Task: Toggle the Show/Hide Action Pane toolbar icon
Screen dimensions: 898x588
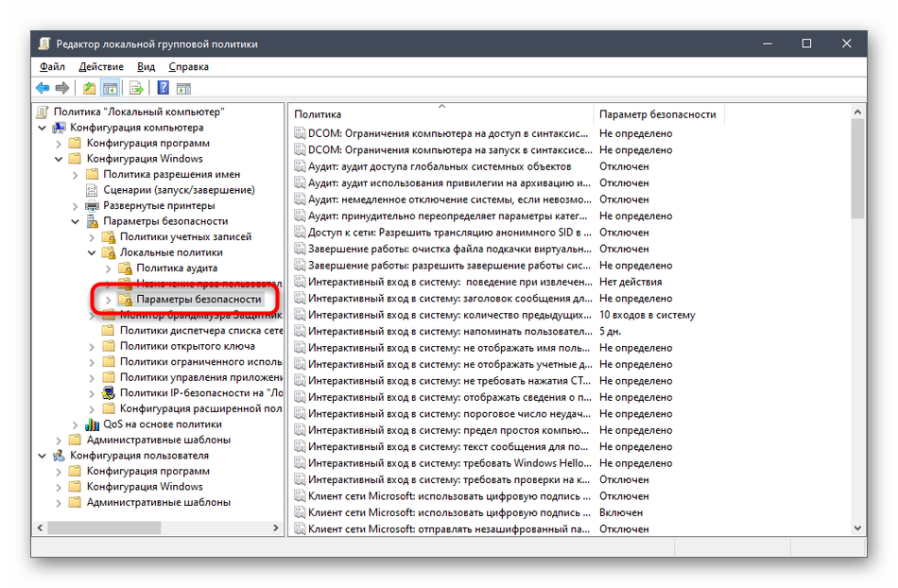Action: pyautogui.click(x=183, y=88)
